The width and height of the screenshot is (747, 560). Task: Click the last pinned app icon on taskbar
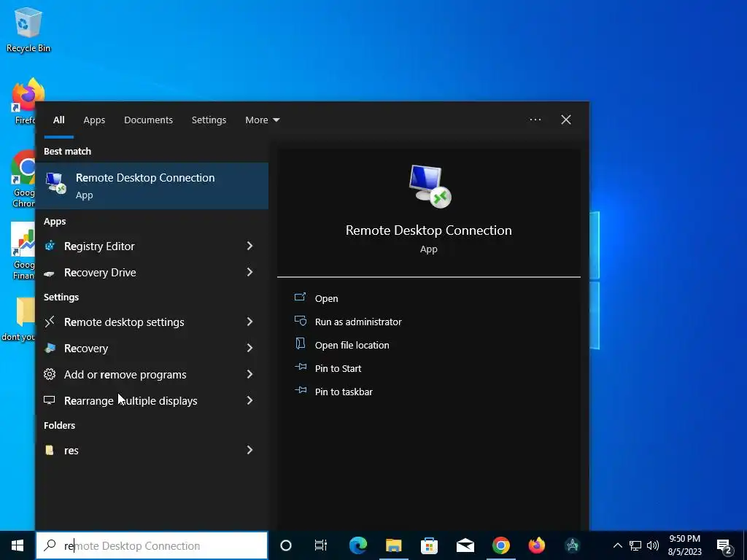tap(572, 545)
